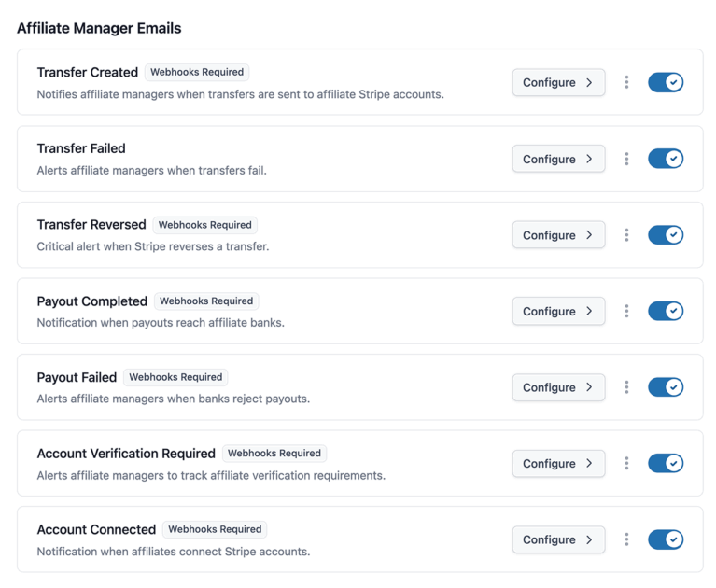Open more options for Payout Completed

pyautogui.click(x=626, y=311)
